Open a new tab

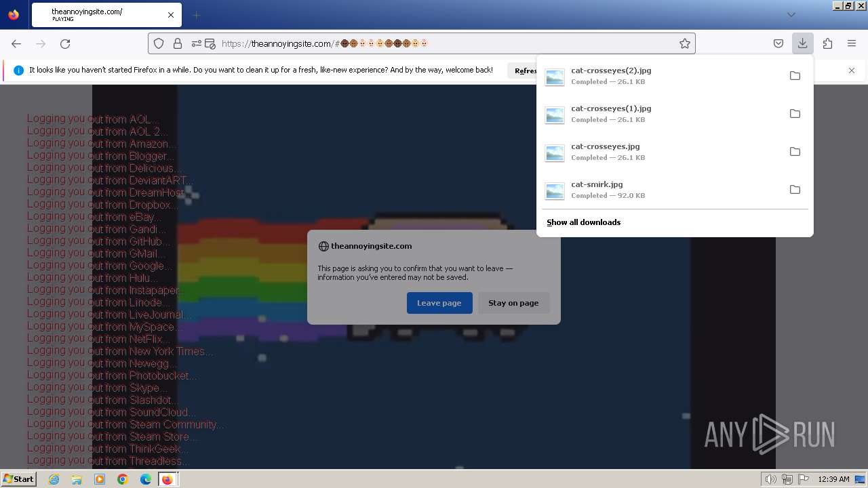pyautogui.click(x=196, y=15)
